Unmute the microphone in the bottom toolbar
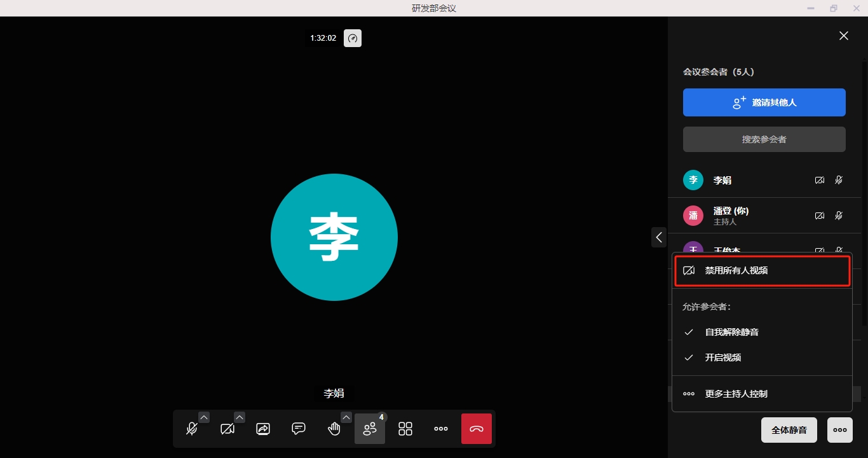This screenshot has height=458, width=868. (x=191, y=429)
